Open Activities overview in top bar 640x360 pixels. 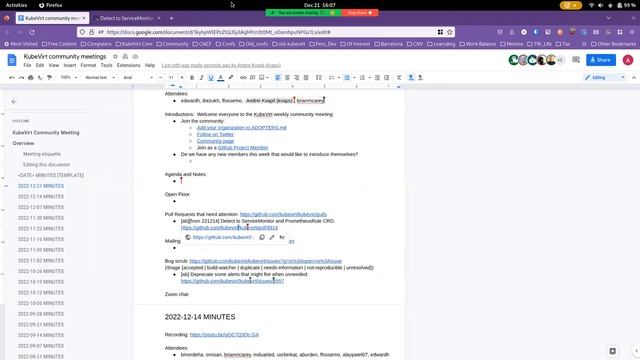click(16, 5)
